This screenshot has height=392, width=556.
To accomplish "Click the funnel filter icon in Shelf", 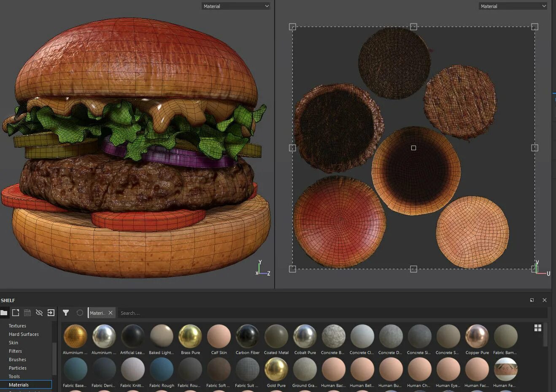I will [x=66, y=313].
